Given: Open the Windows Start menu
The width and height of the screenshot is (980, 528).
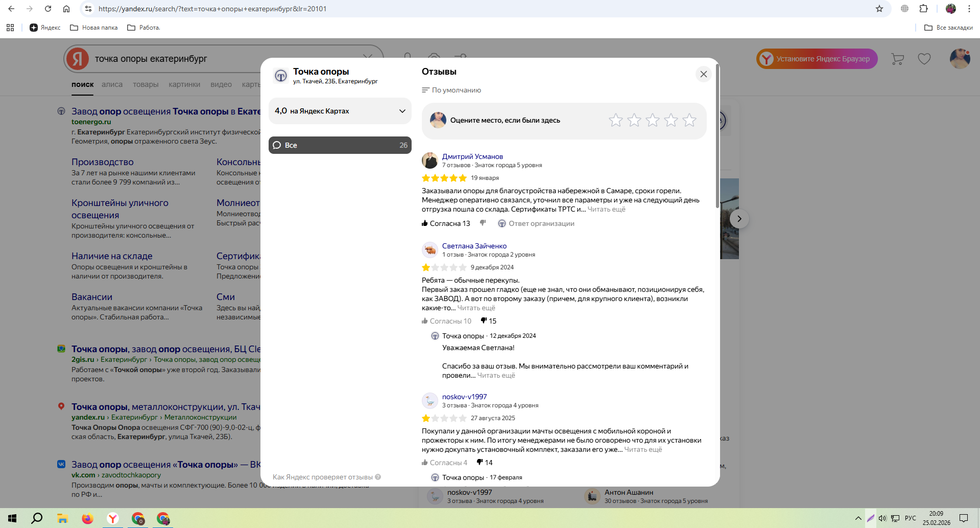Looking at the screenshot, I should (x=12, y=518).
